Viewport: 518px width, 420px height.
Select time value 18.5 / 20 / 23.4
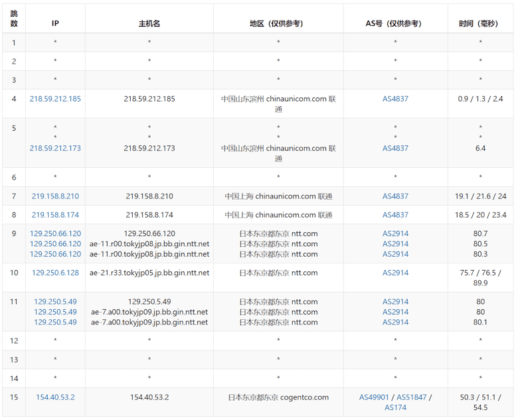point(480,215)
